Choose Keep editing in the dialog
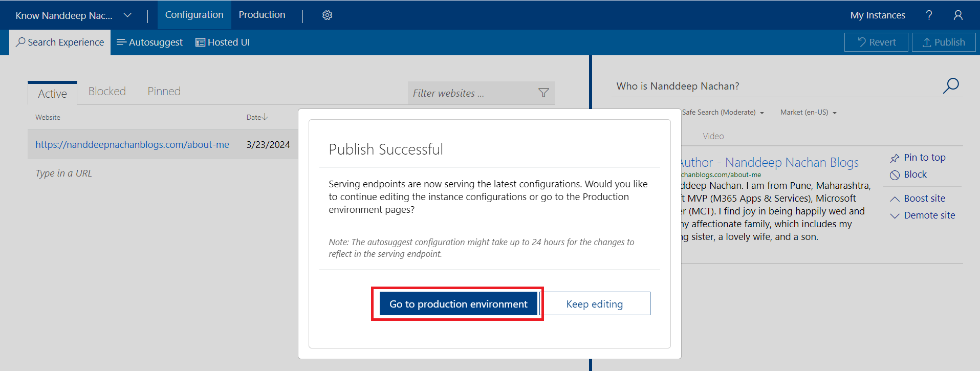 [594, 304]
